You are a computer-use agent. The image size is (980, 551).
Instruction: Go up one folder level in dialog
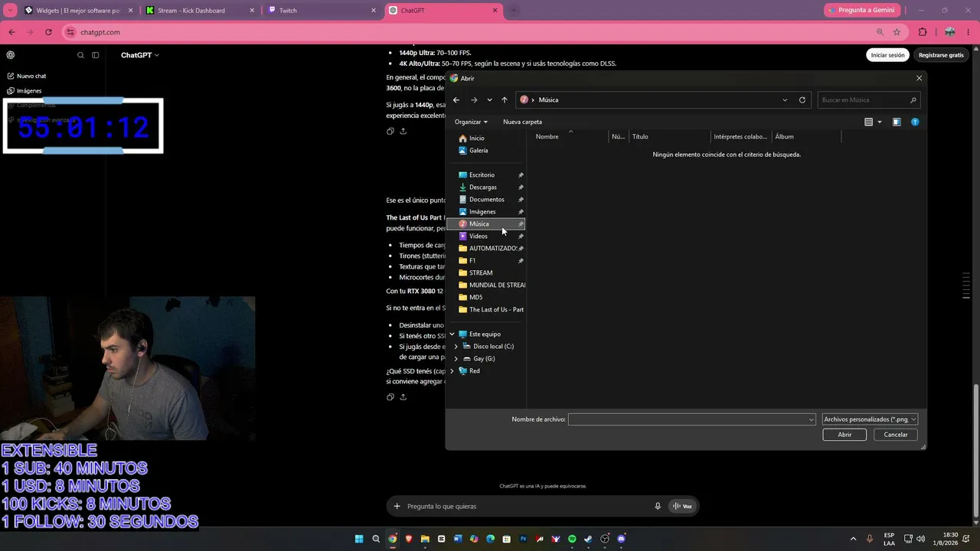tap(505, 100)
